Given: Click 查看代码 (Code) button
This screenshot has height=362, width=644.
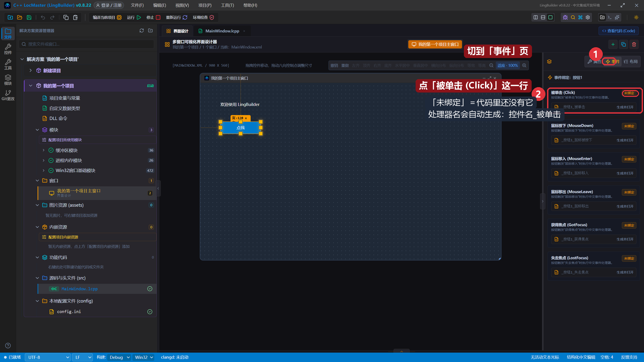Looking at the screenshot, I should pyautogui.click(x=619, y=31).
